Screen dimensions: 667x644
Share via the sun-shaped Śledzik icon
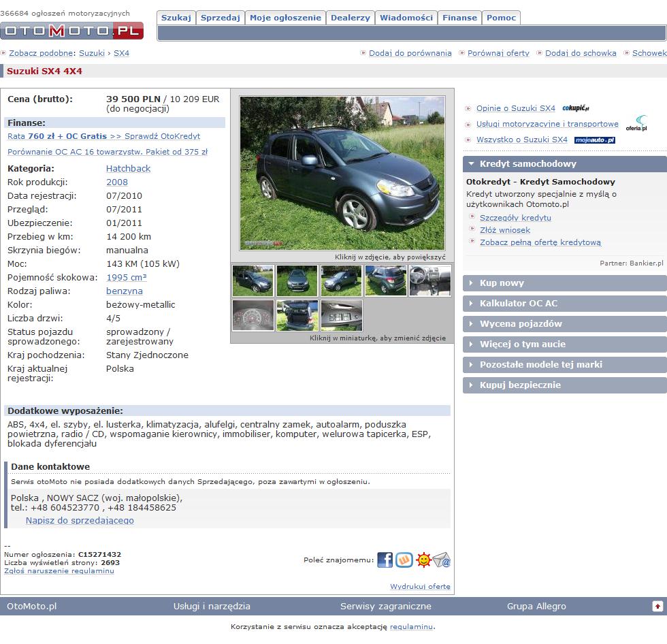coord(423,560)
